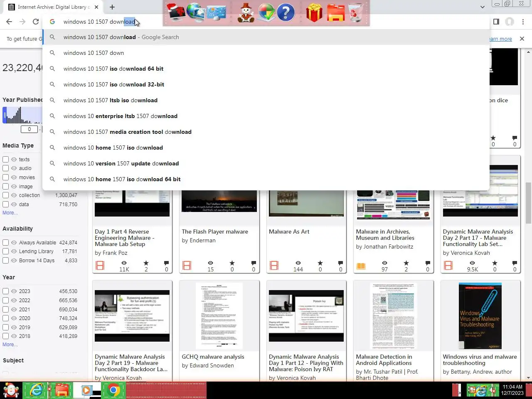
Task: Tick the Lending Library checkbox
Action: (5, 251)
